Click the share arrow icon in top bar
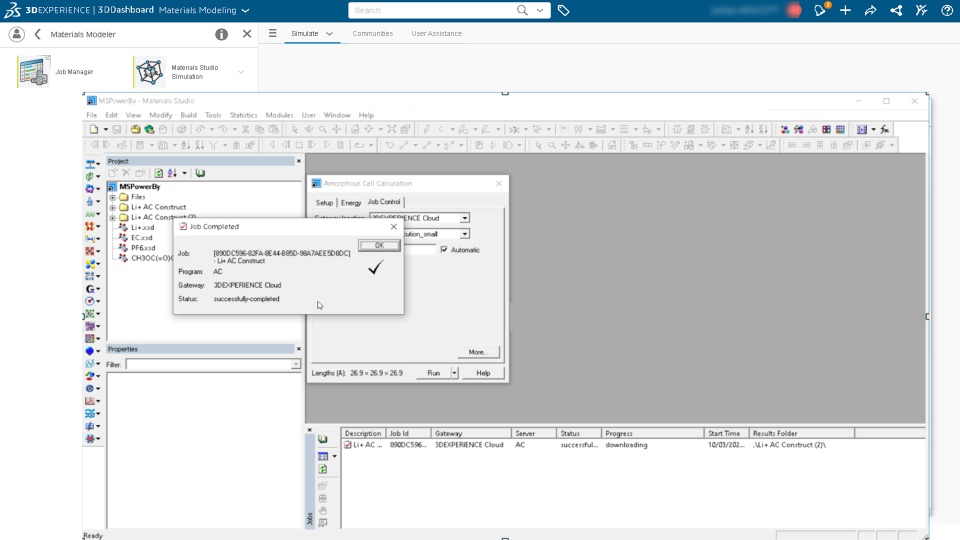This screenshot has height=540, width=960. point(870,10)
